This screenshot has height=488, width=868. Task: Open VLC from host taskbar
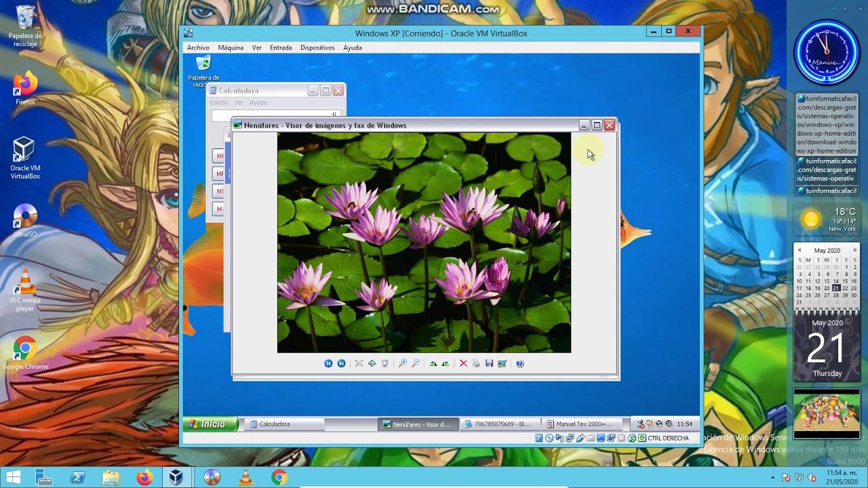[x=245, y=477]
